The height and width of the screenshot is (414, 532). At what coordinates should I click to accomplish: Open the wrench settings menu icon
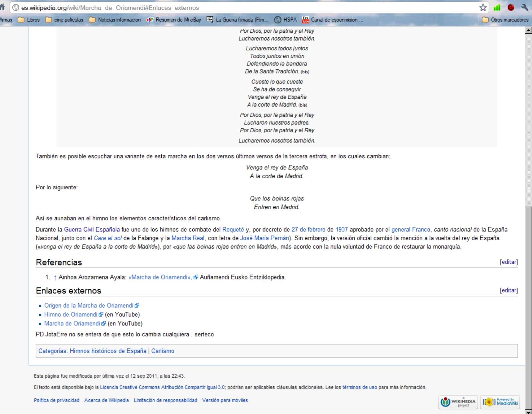524,7
